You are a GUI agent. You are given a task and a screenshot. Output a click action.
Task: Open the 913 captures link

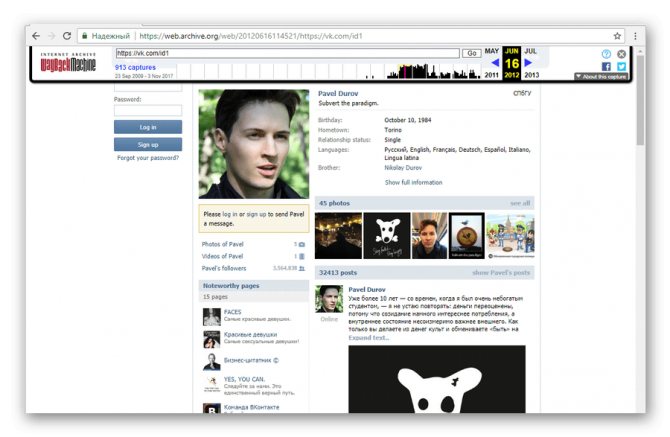click(x=135, y=67)
